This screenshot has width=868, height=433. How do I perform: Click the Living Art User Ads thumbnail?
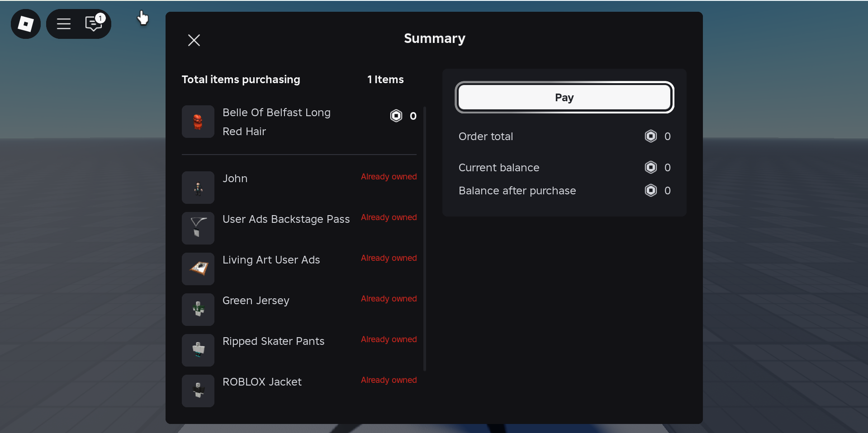(x=198, y=268)
